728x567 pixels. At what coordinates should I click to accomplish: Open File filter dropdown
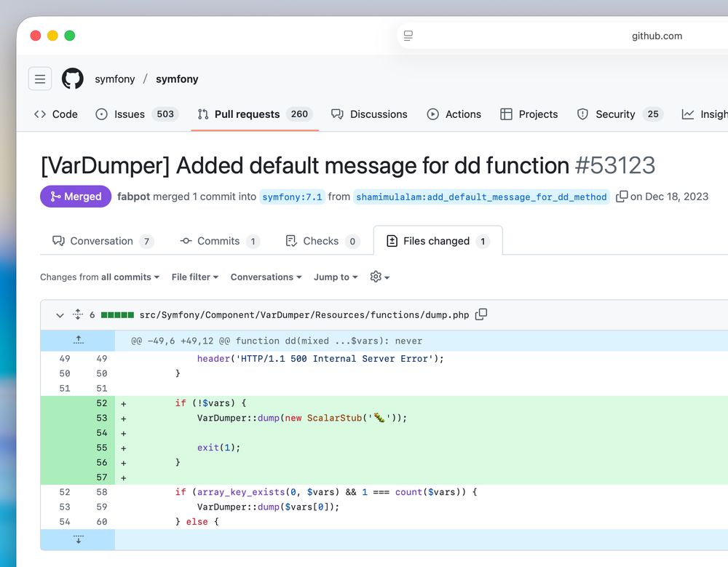pyautogui.click(x=195, y=277)
